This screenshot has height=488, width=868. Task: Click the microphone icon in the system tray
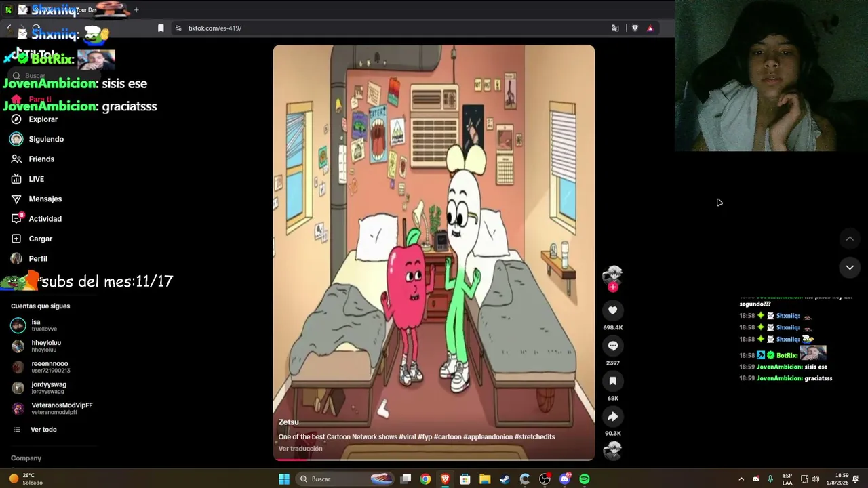tap(770, 479)
